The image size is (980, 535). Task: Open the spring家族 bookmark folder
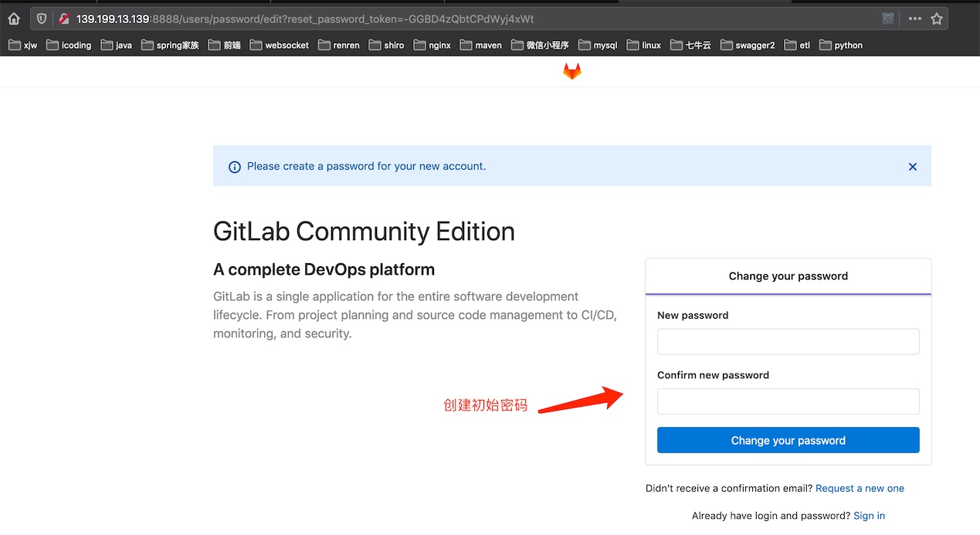(170, 46)
